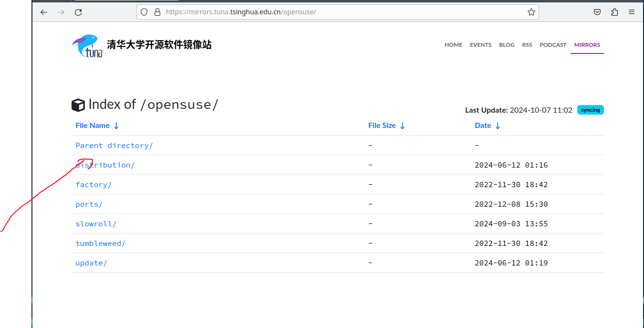Screen dimensions: 644x328
Task: Go back using the browser back arrow
Action: point(44,12)
